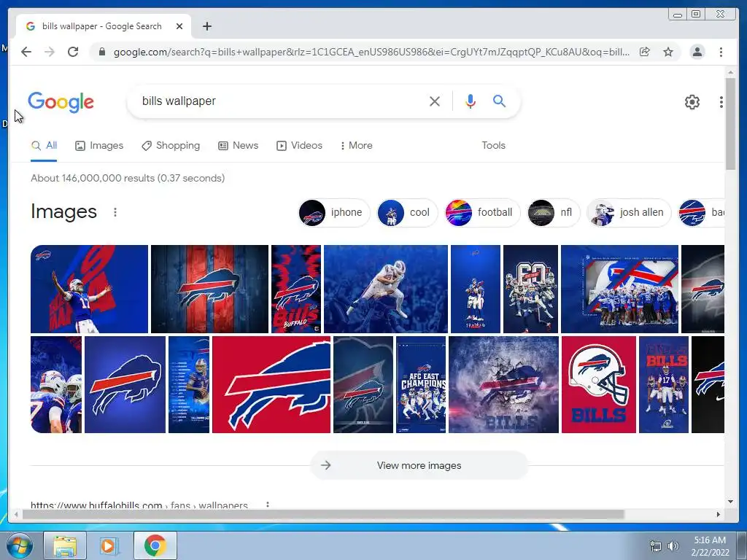This screenshot has width=747, height=560.
Task: Click in the bills wallpaper search field
Action: [281, 101]
